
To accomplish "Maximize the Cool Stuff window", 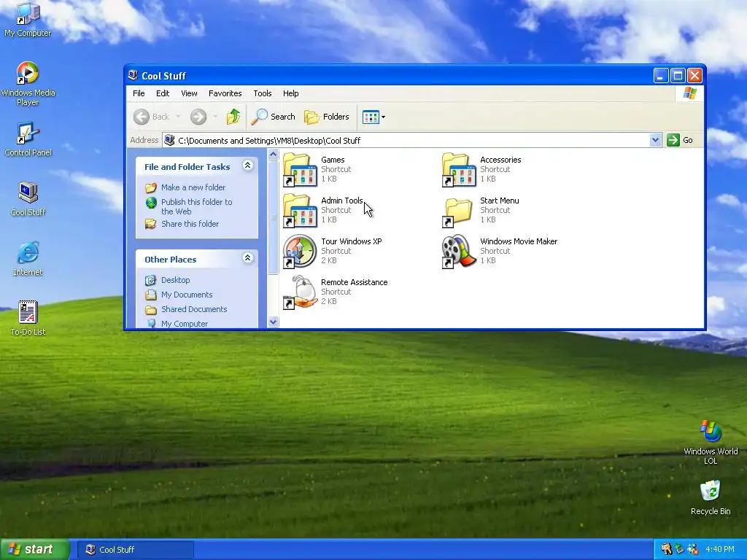I will click(x=678, y=75).
